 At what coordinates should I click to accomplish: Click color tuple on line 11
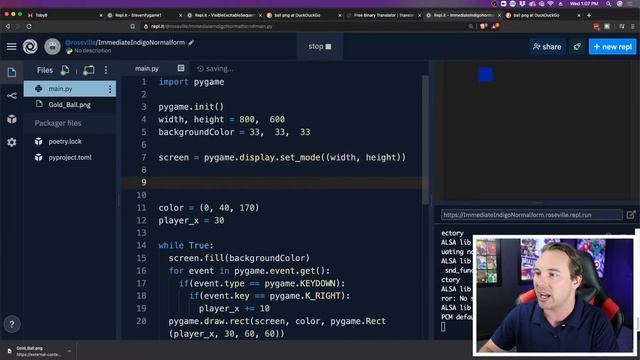pos(229,208)
